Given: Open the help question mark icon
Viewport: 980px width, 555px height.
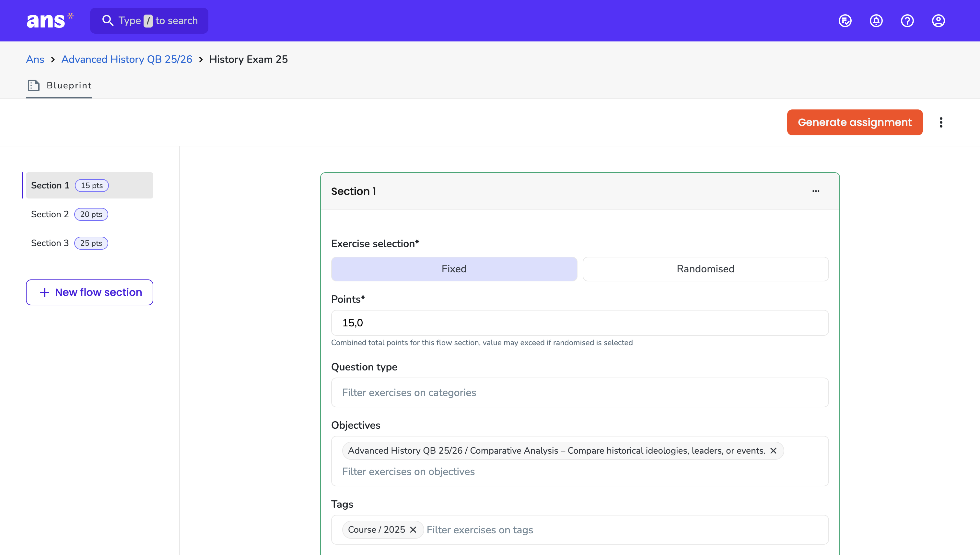Looking at the screenshot, I should point(907,21).
